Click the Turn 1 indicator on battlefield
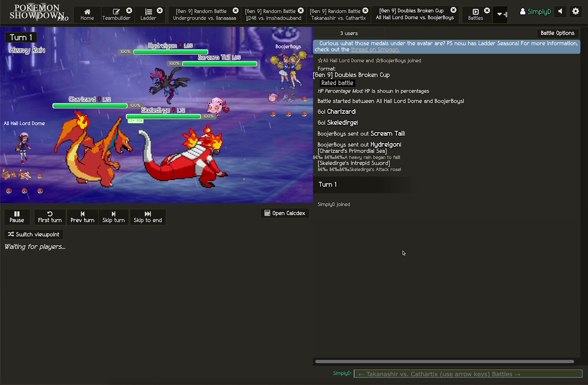The width and height of the screenshot is (588, 385). 21,37
